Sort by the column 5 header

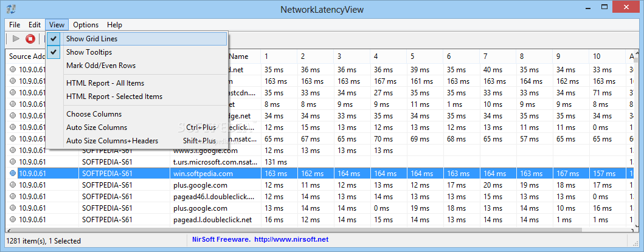(425, 56)
